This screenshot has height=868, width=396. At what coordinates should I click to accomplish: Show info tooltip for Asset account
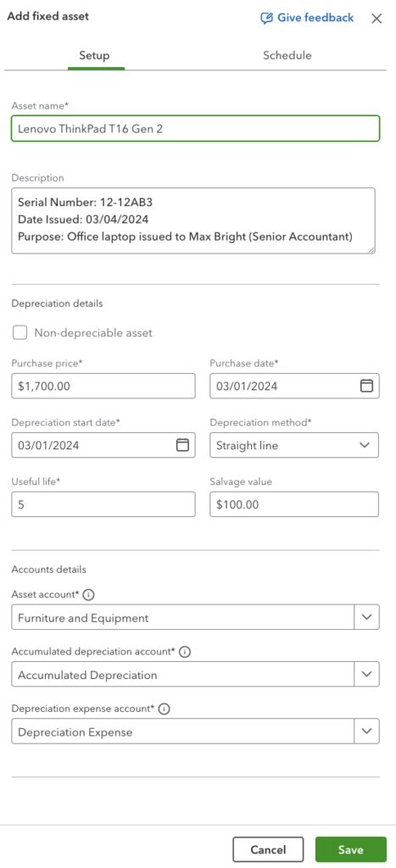coord(89,595)
